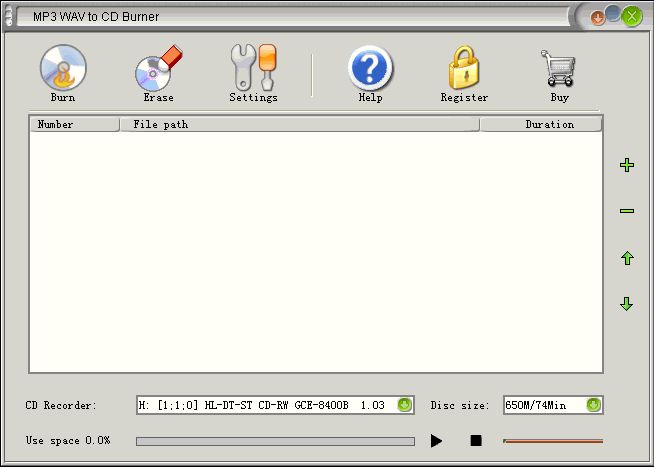Viewport: 654px width, 467px height.
Task: Click the Use space 0.0% text
Action: [68, 440]
